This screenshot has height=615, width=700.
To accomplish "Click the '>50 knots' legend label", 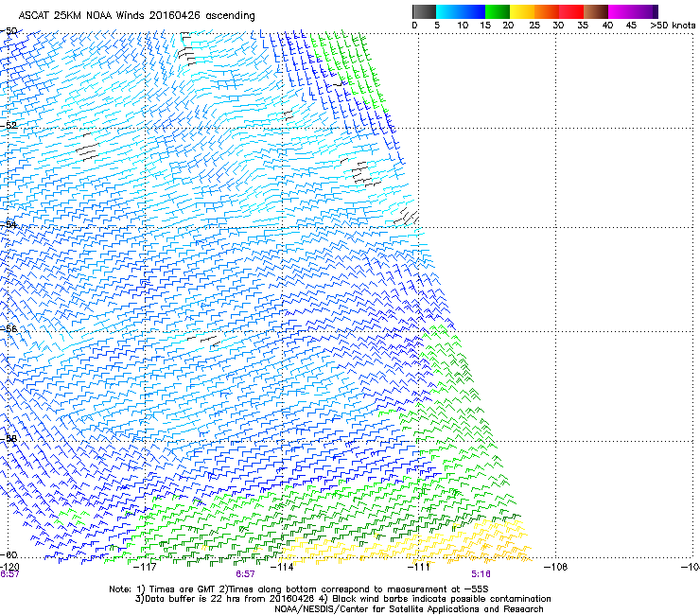I will point(673,26).
